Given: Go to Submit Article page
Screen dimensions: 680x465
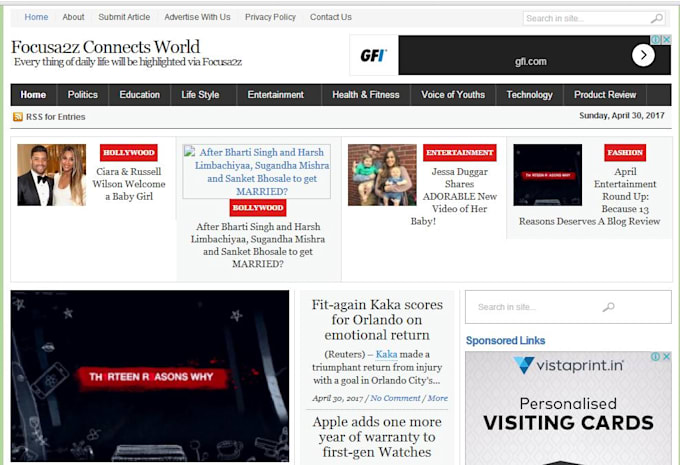Looking at the screenshot, I should coord(124,17).
